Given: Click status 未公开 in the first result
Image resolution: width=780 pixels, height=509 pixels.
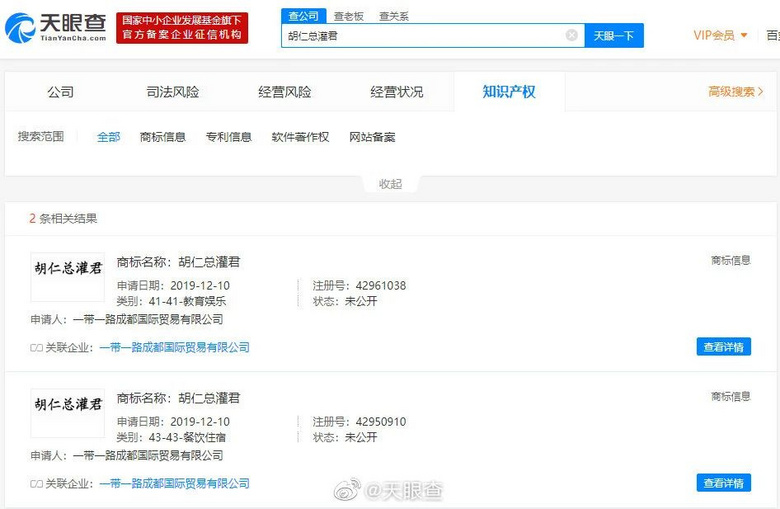Looking at the screenshot, I should [x=361, y=301].
